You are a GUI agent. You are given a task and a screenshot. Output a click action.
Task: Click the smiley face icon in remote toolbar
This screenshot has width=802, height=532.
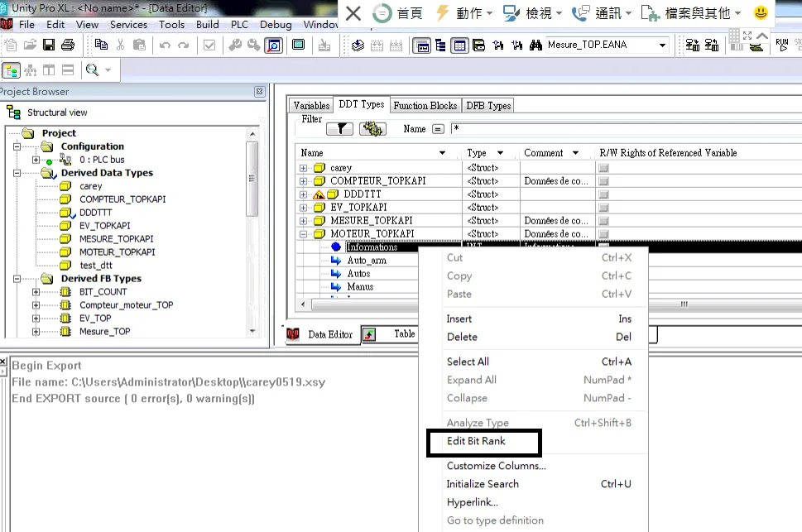coord(761,12)
